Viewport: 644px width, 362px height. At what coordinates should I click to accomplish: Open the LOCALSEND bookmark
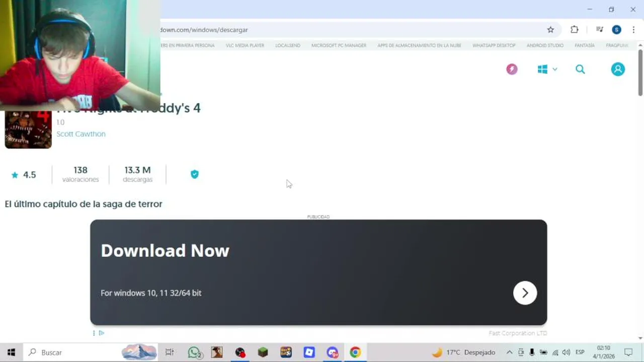click(x=288, y=45)
